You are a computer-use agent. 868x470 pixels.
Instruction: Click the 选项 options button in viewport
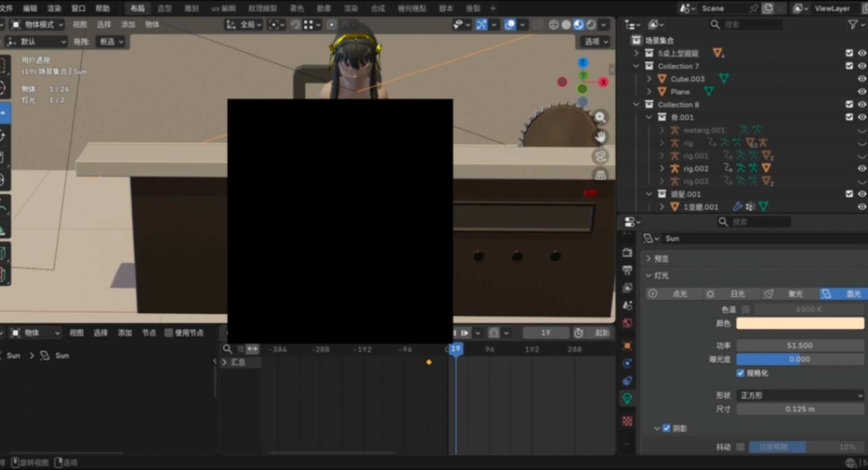point(596,41)
